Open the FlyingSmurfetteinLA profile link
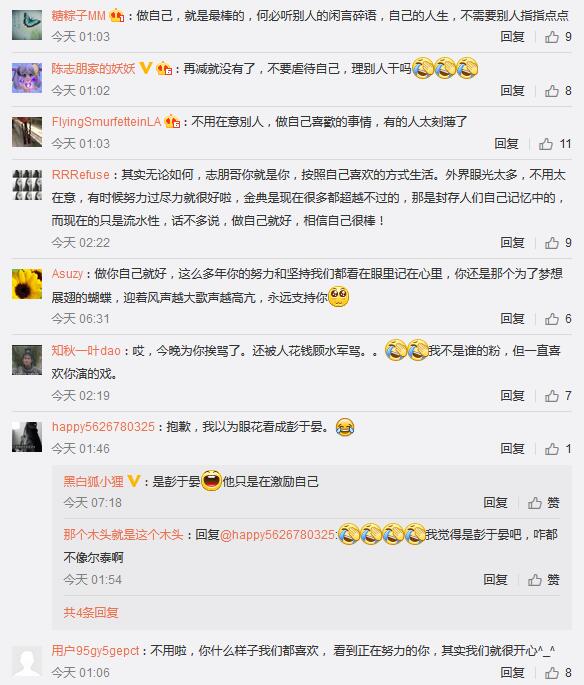This screenshot has height=685, width=584. tap(106, 121)
